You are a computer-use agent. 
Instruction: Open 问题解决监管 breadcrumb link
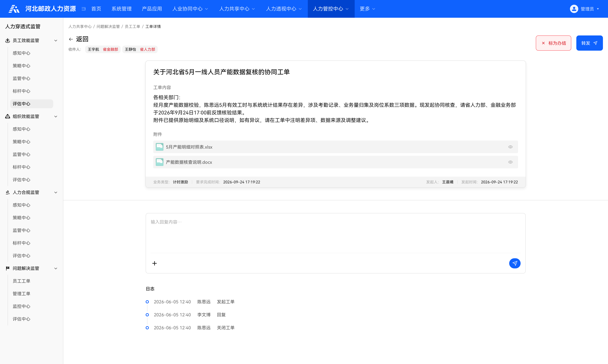(x=108, y=26)
